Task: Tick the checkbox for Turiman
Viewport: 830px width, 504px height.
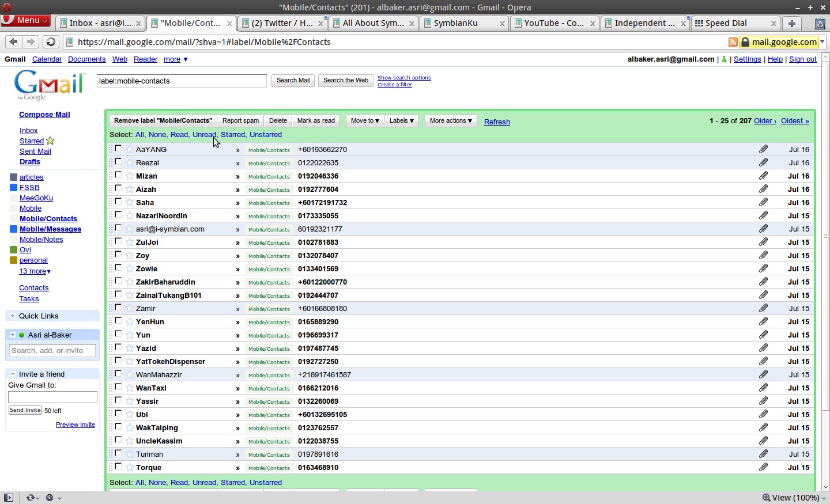Action: 118,453
